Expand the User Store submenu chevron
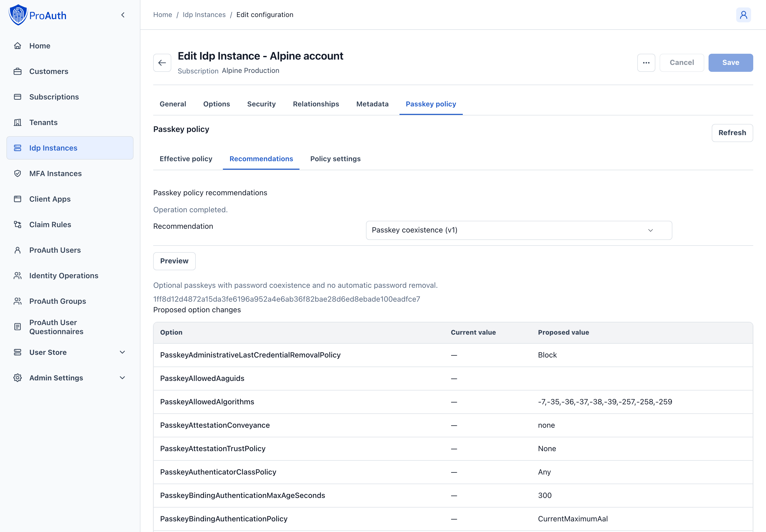The image size is (766, 532). click(x=122, y=352)
